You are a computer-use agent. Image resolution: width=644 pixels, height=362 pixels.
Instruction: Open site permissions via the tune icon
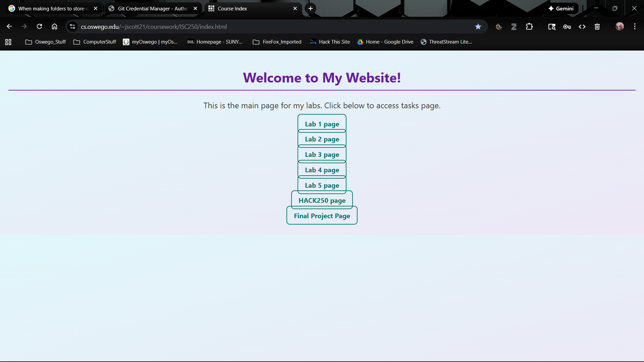pyautogui.click(x=72, y=26)
